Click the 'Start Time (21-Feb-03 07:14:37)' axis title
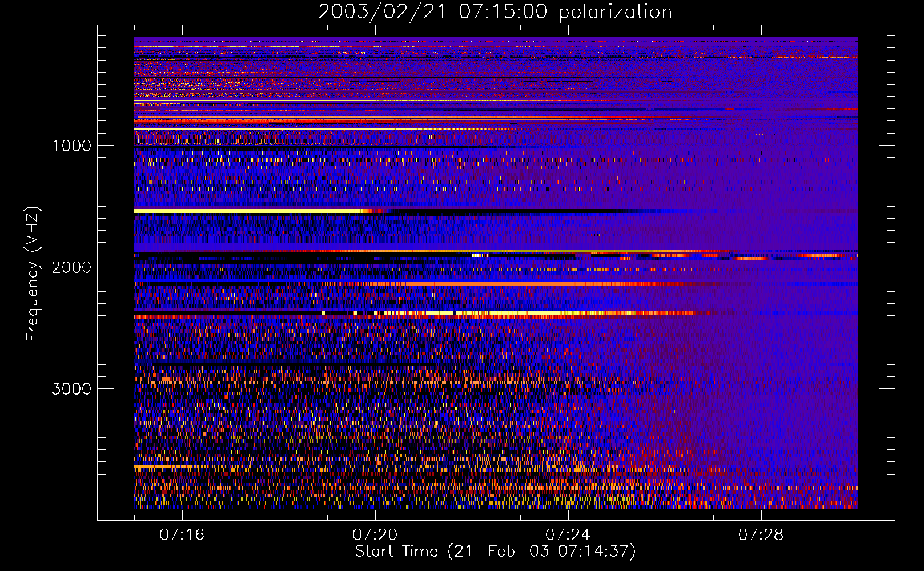 coord(496,552)
